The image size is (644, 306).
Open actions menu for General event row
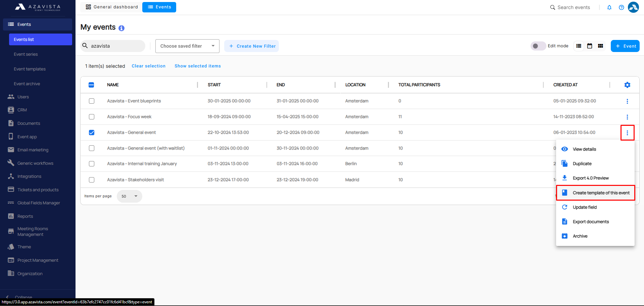[627, 133]
